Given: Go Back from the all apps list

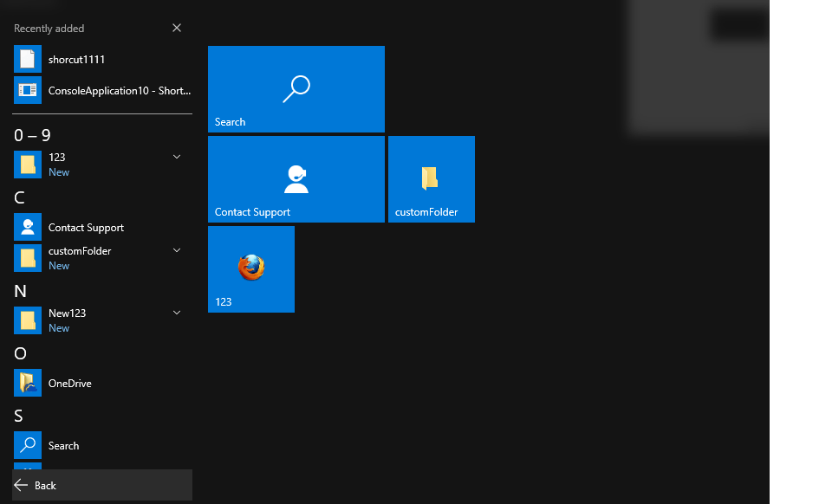Looking at the screenshot, I should click(102, 485).
